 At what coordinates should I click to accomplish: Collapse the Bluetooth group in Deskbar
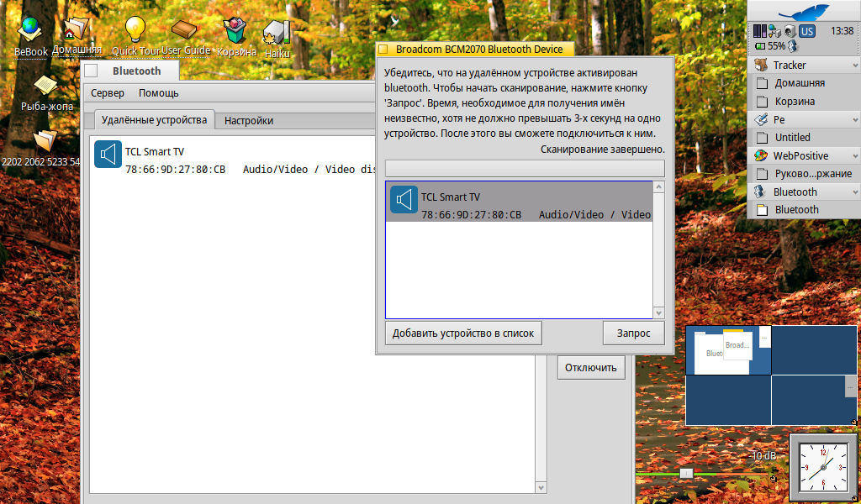[x=855, y=192]
